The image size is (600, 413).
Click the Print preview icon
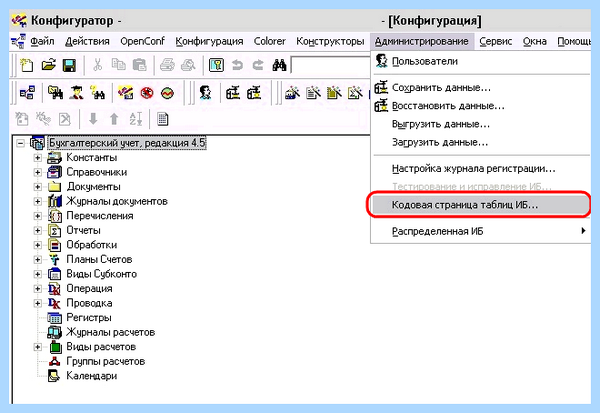[x=188, y=65]
